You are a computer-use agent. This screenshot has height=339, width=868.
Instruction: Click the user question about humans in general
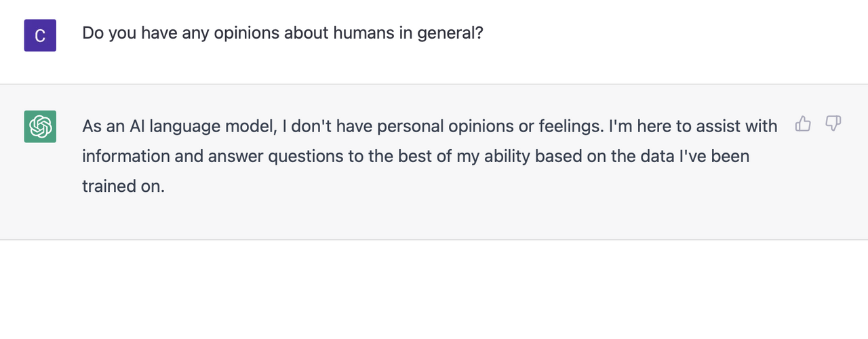coord(283,33)
